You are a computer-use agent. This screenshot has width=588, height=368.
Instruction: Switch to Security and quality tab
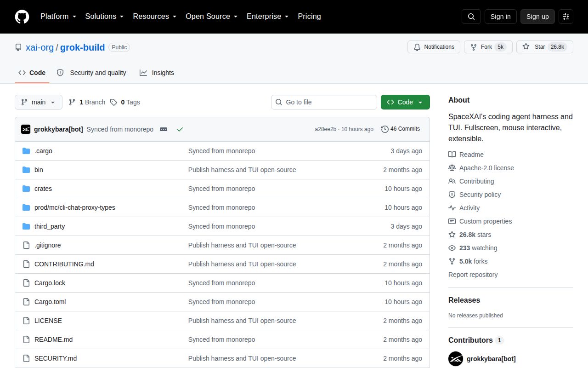pyautogui.click(x=91, y=73)
